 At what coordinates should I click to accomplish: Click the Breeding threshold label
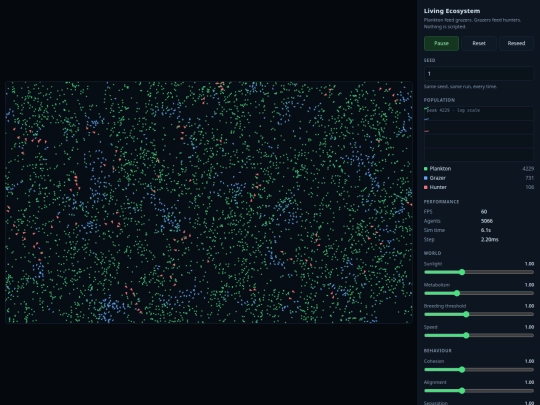[x=445, y=306]
